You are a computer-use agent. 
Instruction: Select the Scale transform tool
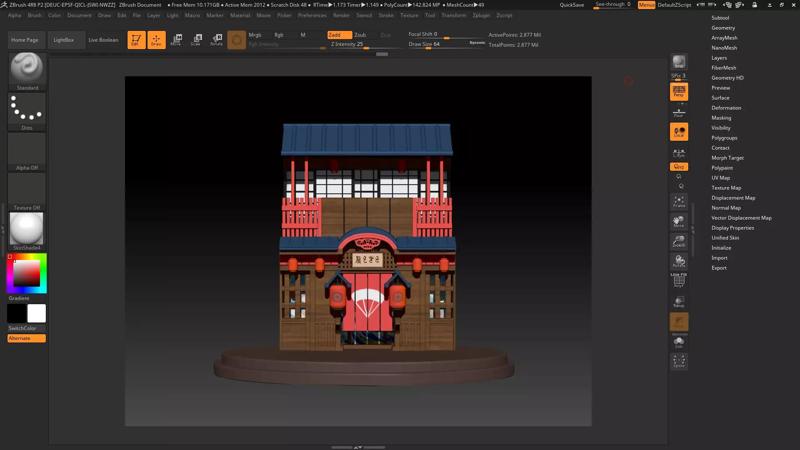click(196, 40)
